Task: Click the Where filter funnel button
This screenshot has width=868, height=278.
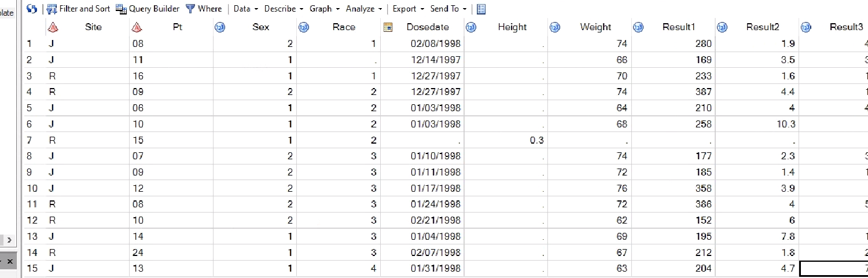Action: pyautogui.click(x=204, y=9)
